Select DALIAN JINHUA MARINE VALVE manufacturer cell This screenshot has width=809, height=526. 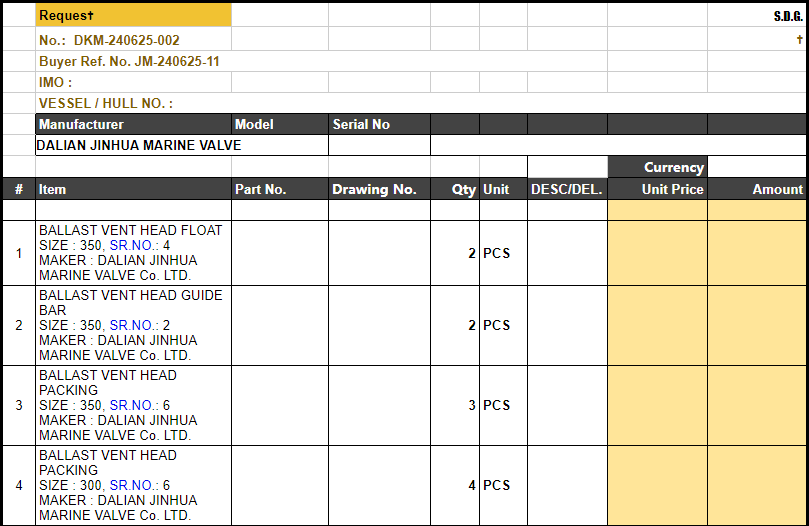point(138,145)
